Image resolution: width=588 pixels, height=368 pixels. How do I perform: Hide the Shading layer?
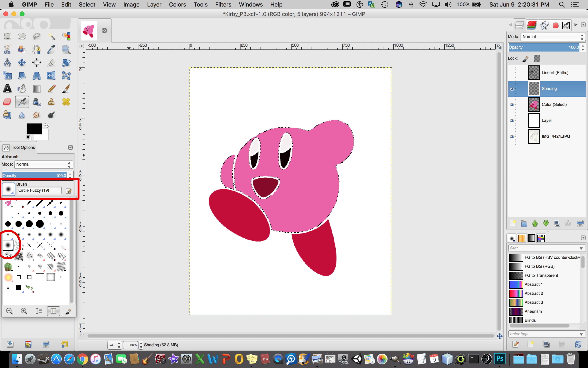click(x=512, y=89)
